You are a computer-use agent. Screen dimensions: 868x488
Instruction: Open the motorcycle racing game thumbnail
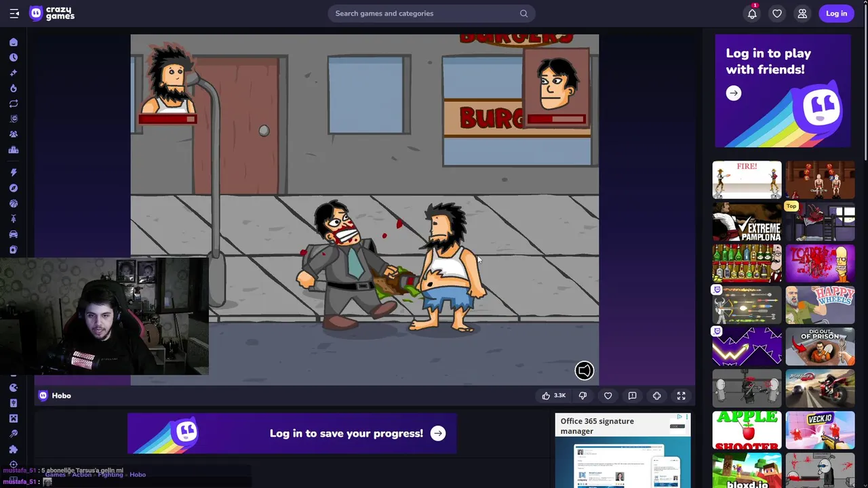pos(820,388)
